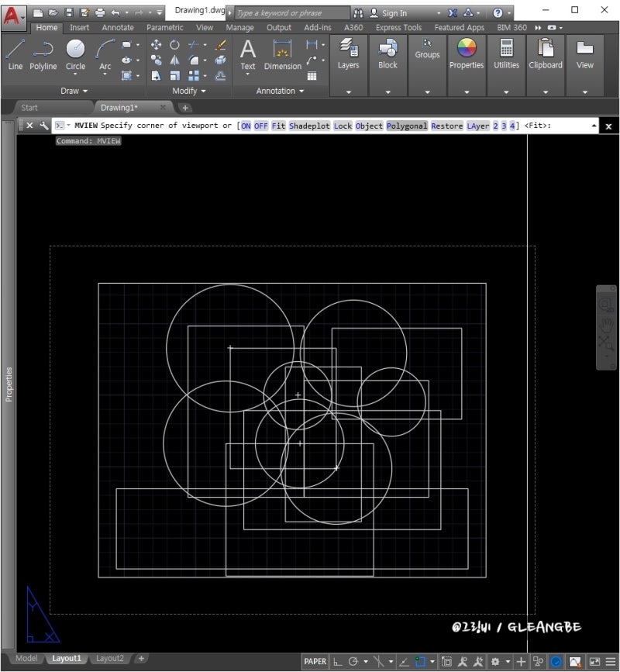This screenshot has width=620, height=672.
Task: Open the Circle tool dropdown arrow
Action: pyautogui.click(x=75, y=74)
